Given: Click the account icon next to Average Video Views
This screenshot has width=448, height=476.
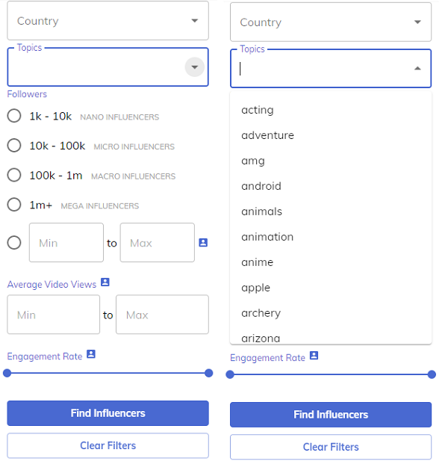Looking at the screenshot, I should point(105,282).
